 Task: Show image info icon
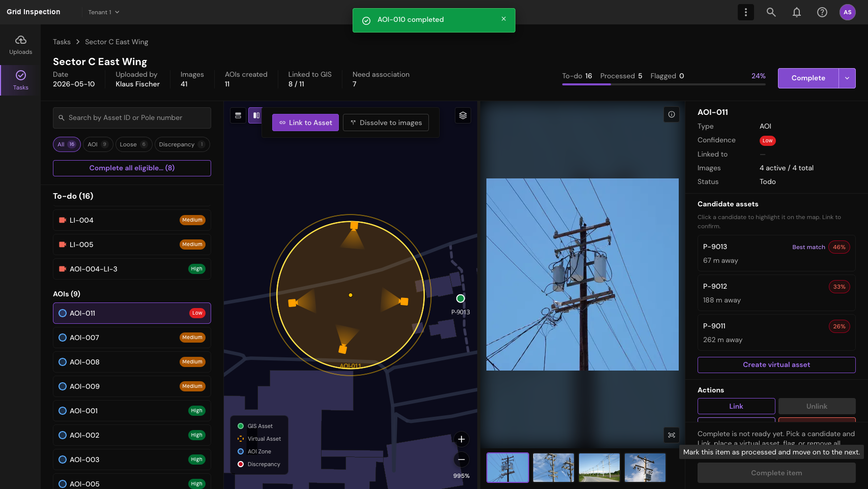672,114
